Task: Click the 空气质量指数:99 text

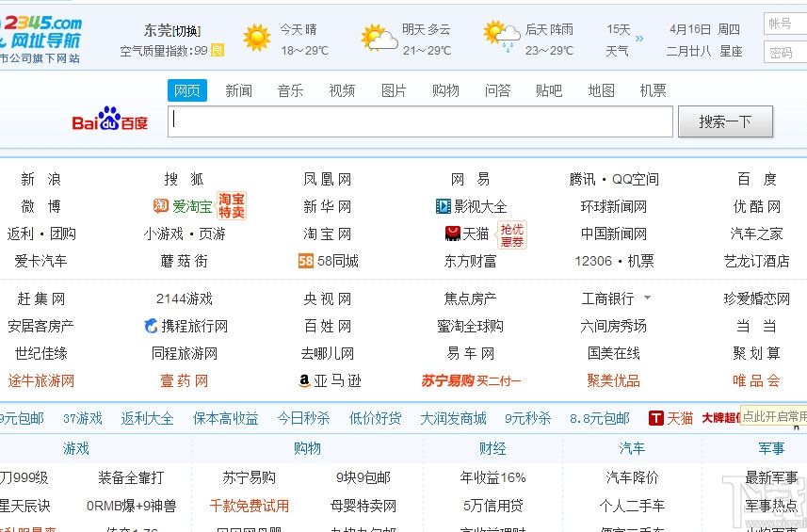Action: [164, 51]
